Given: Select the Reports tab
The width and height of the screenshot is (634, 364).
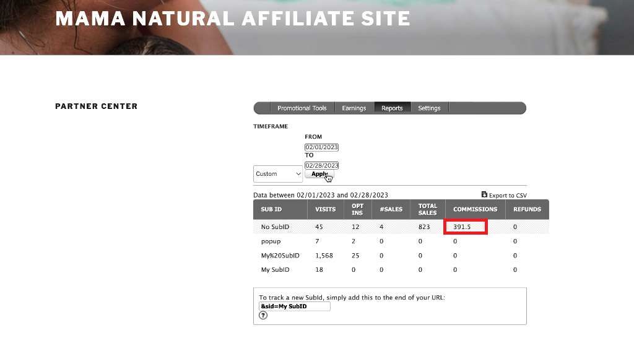Looking at the screenshot, I should [392, 108].
